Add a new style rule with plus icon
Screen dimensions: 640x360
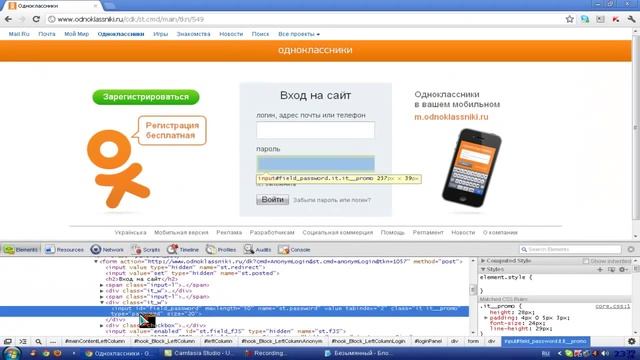click(600, 269)
